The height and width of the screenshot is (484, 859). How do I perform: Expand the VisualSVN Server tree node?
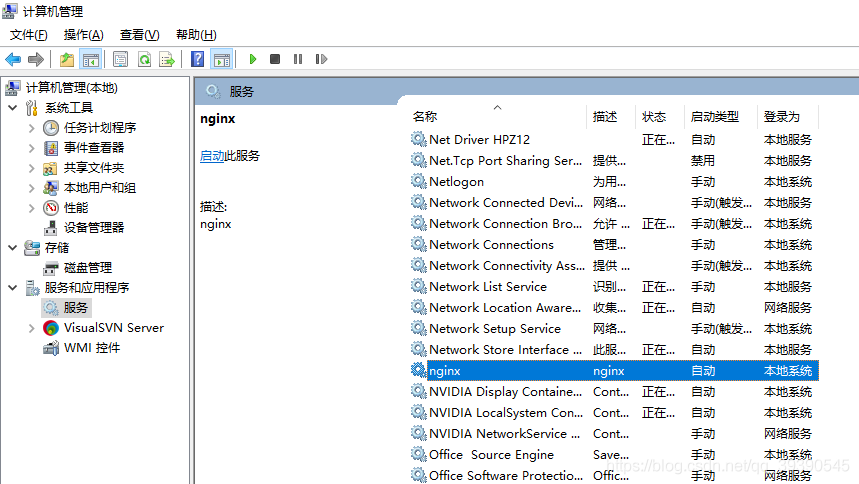(32, 328)
